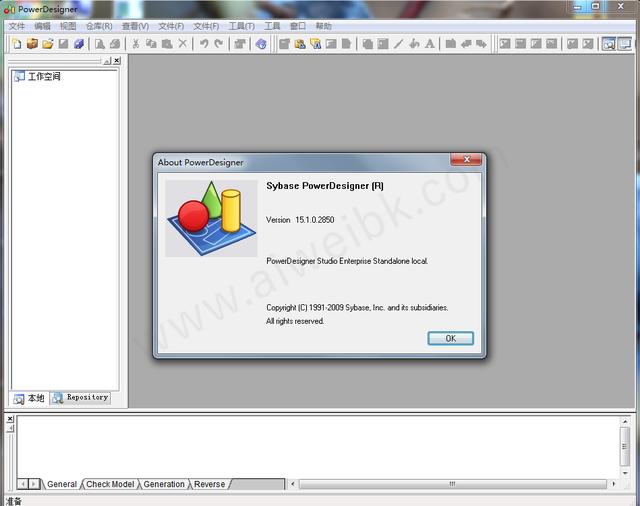640x506 pixels.
Task: Close the Browser panel with its X
Action: [117, 61]
